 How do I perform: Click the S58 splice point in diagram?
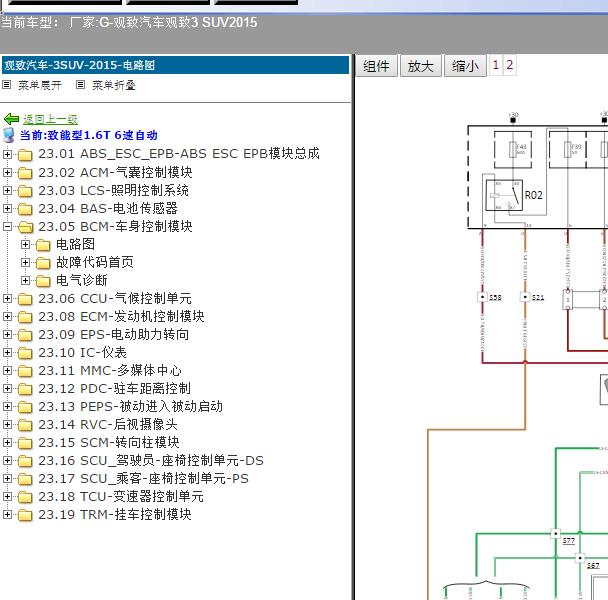point(482,297)
